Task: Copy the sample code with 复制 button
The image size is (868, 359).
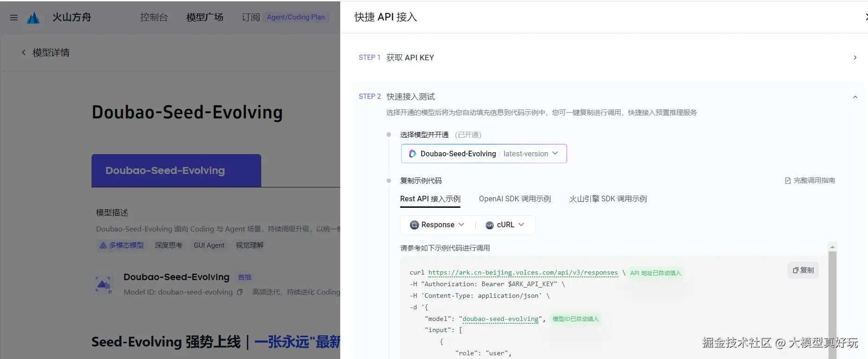Action: click(x=803, y=270)
